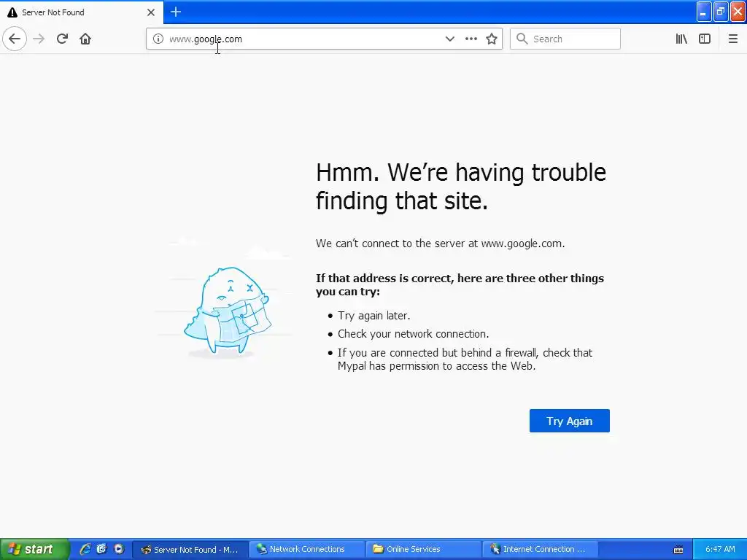Open the hamburger application menu
This screenshot has width=747, height=560.
pyautogui.click(x=732, y=39)
